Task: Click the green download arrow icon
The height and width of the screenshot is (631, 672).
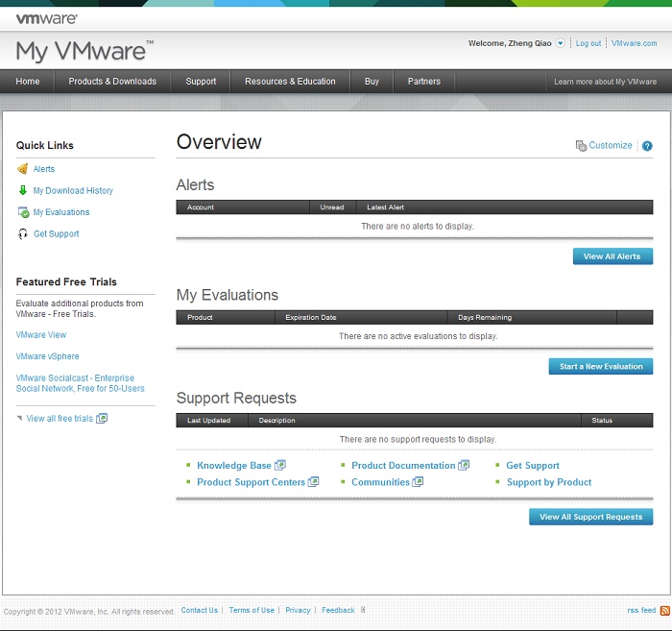Action: point(23,190)
